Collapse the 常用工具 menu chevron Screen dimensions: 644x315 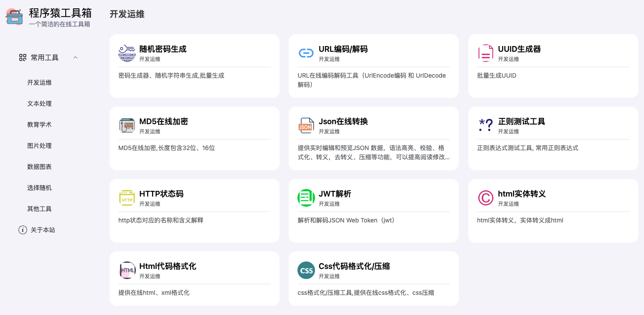(75, 57)
